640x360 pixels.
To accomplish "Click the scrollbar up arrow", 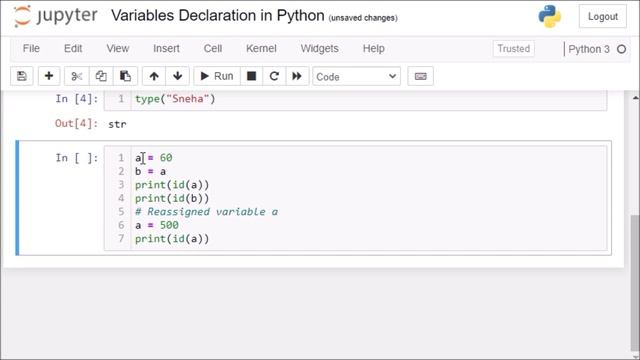I will (635, 98).
